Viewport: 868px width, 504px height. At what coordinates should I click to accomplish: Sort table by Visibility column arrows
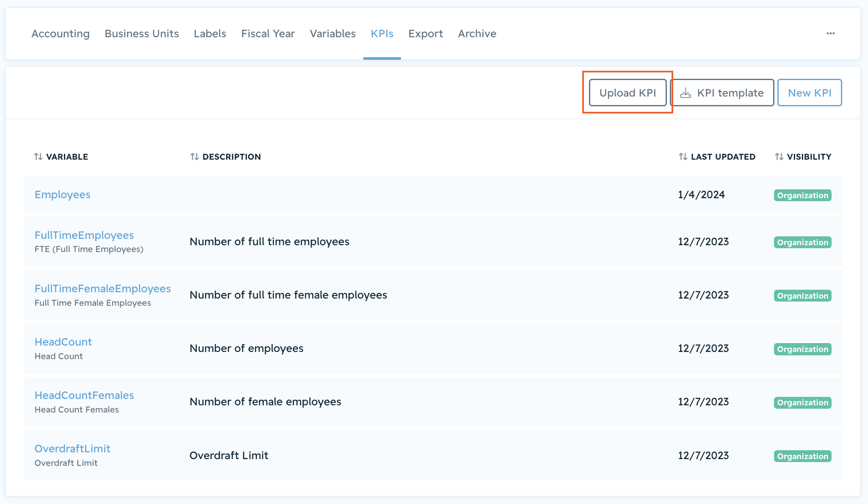[779, 157]
